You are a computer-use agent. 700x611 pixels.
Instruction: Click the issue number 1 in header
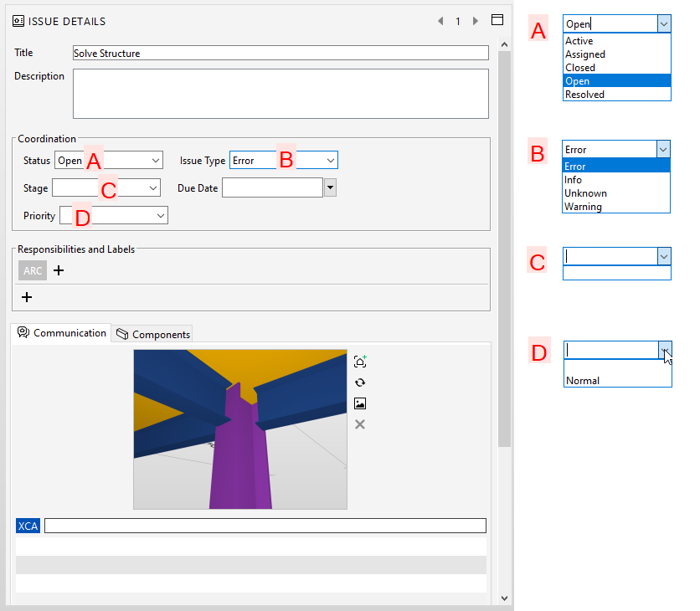click(x=457, y=22)
